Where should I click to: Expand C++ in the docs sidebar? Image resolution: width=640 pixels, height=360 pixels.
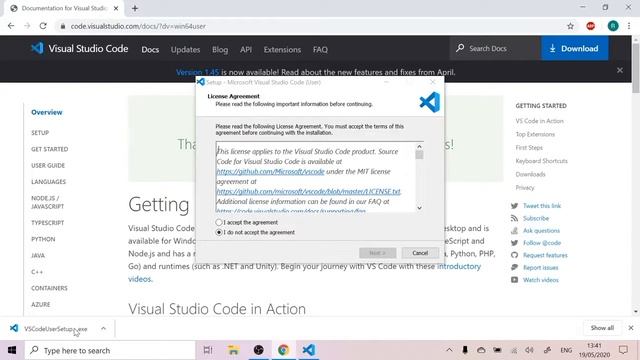click(37, 271)
